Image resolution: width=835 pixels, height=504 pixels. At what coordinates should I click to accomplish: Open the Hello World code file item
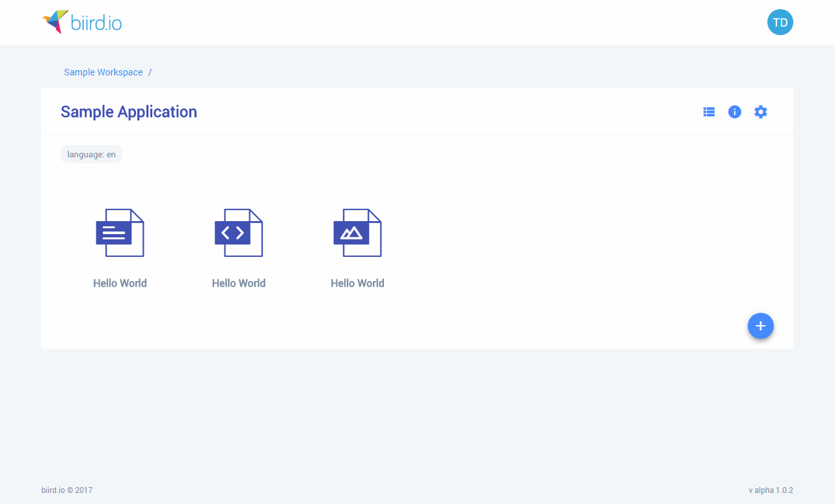click(x=238, y=232)
